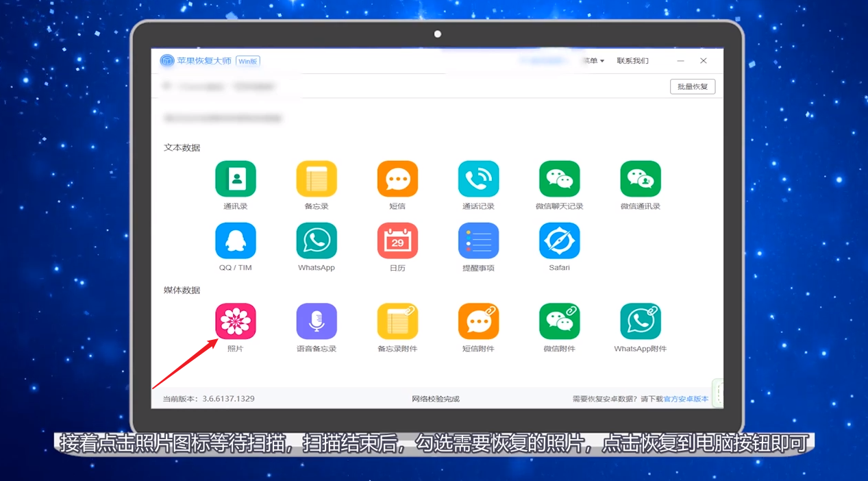Click the Win版 badge
The image size is (868, 481).
tap(248, 61)
